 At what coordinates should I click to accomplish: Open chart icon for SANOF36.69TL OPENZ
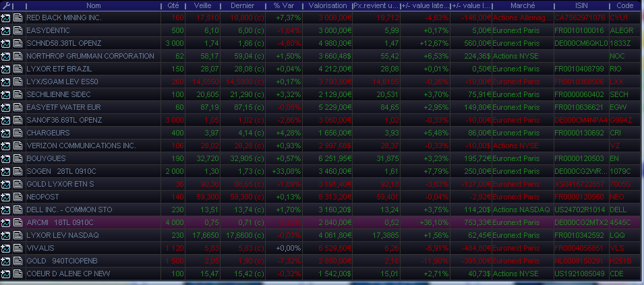click(x=6, y=120)
